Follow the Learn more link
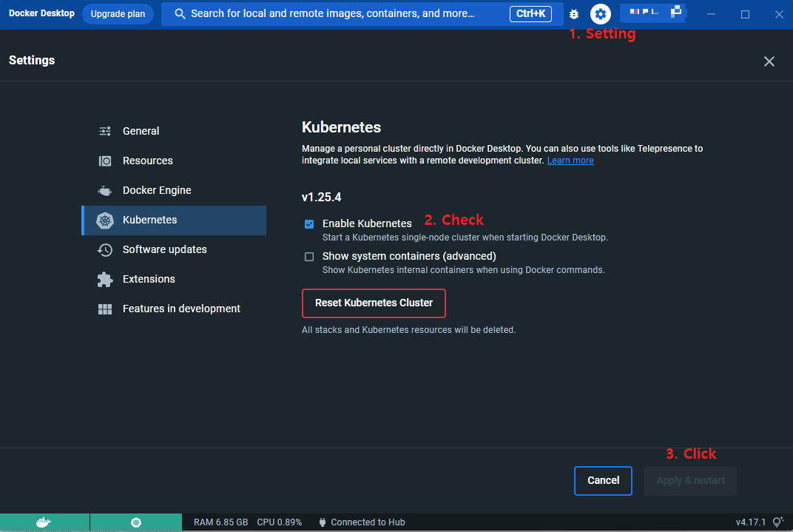793x532 pixels. (570, 161)
